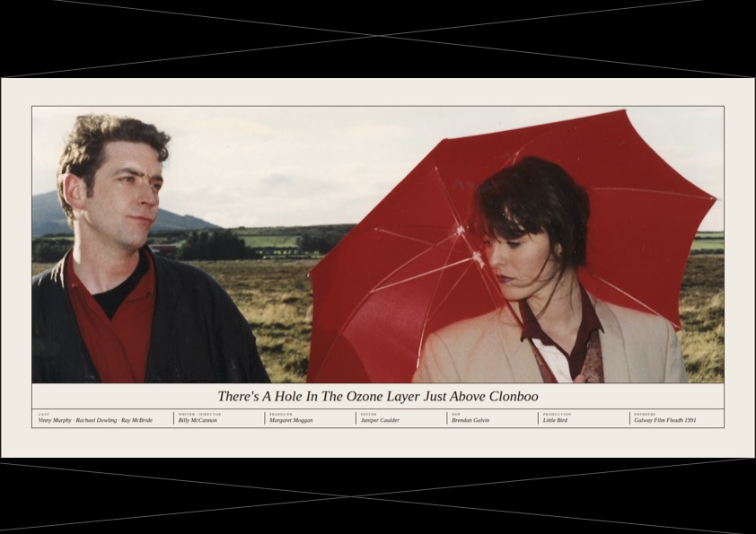
Task: Open production company Little Bird
Action: point(555,420)
